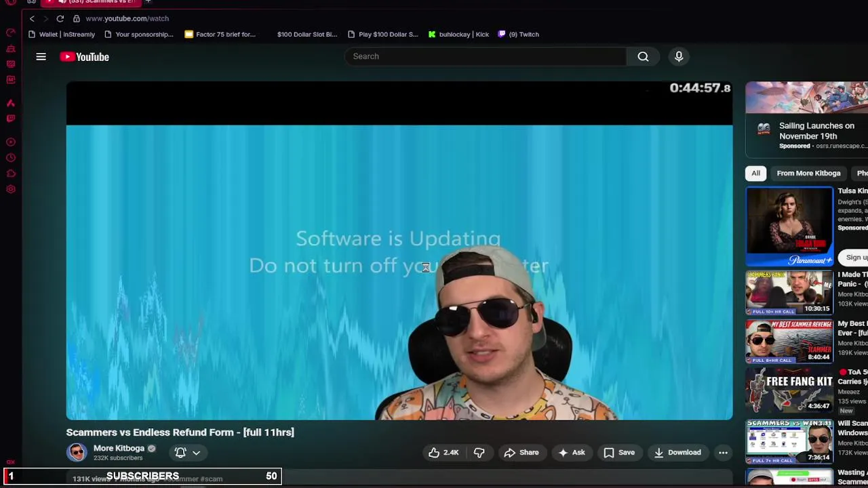868x488 pixels.
Task: Click the Sailing Launches on November 19th ad
Action: 816,131
